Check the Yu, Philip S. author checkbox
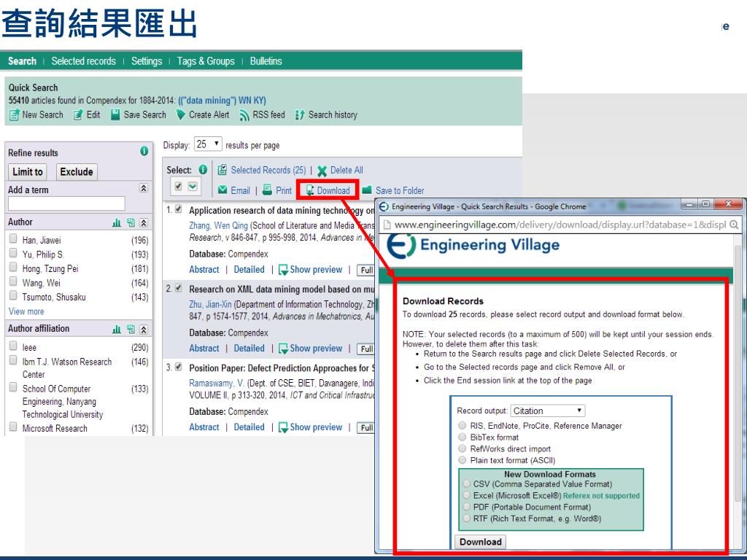Viewport: 747px width, 560px height. click(13, 253)
